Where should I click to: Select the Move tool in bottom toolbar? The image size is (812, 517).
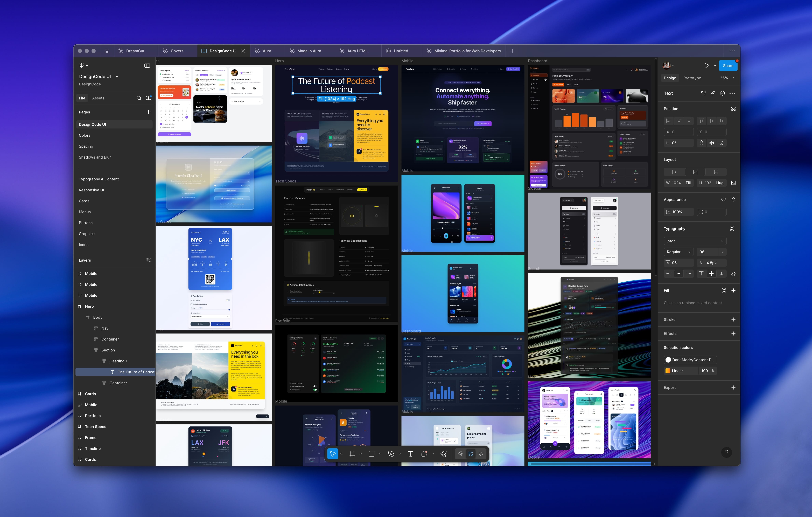coord(333,454)
